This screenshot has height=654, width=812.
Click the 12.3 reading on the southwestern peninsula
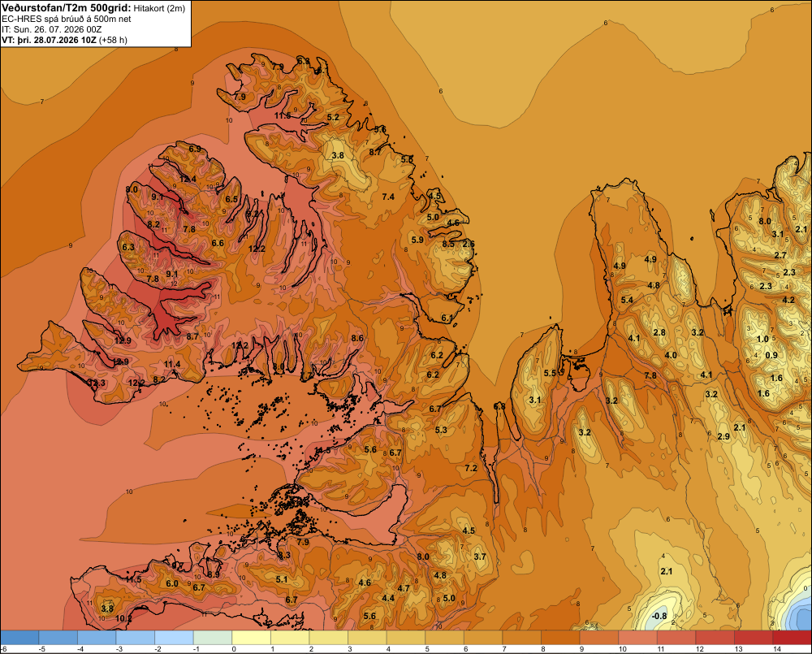(x=97, y=383)
